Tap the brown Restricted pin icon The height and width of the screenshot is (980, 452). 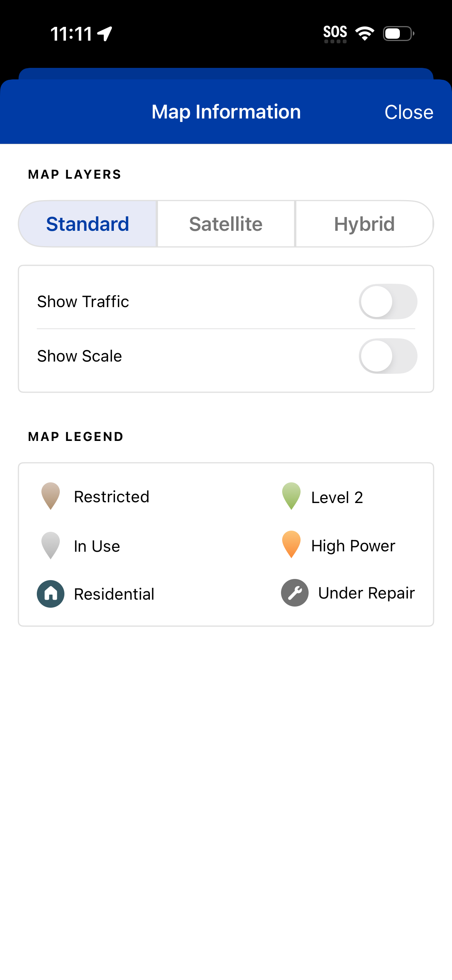[51, 495]
